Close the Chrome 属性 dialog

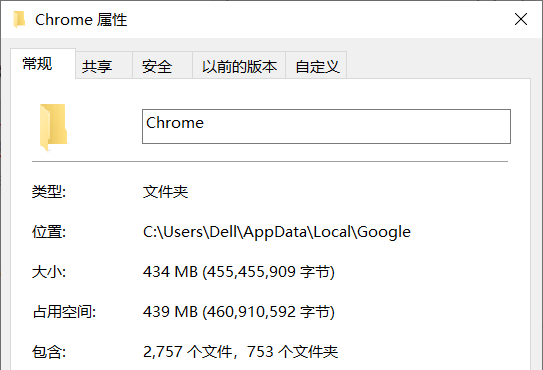click(x=520, y=19)
